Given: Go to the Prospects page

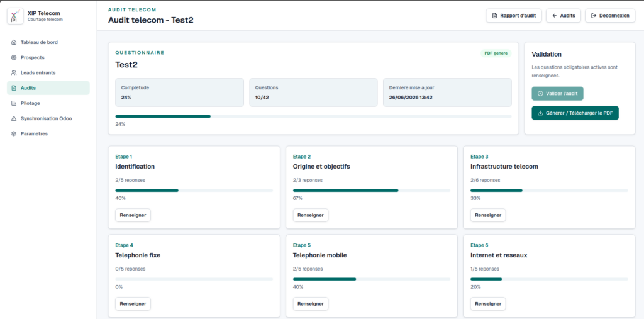Looking at the screenshot, I should click(x=48, y=57).
